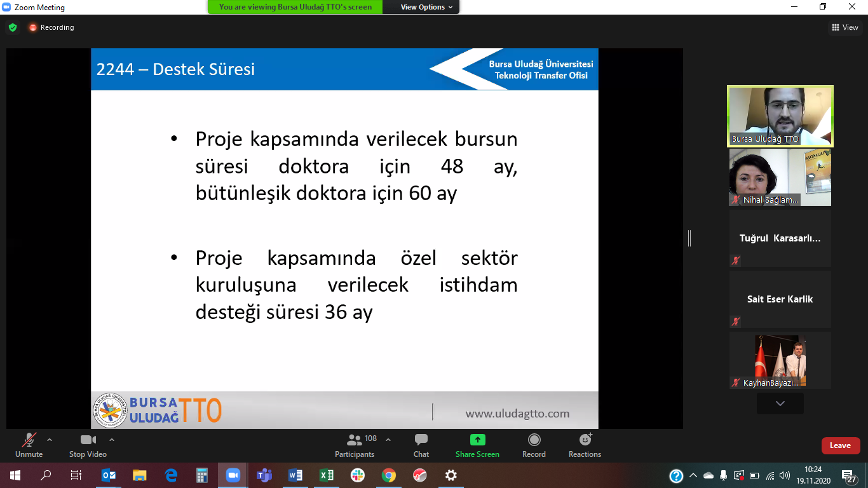Click the www.uludagtto.com link on slide
Viewport: 868px width, 488px height.
pyautogui.click(x=517, y=414)
